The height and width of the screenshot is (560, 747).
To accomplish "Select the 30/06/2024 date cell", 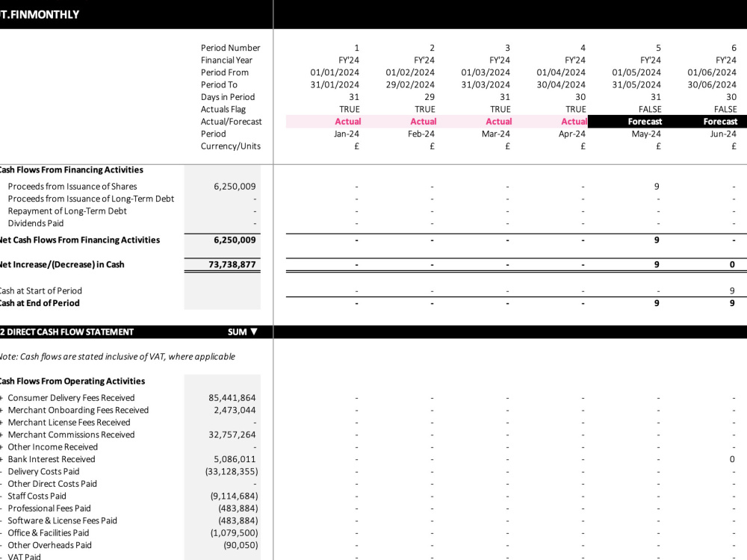I will click(x=712, y=85).
